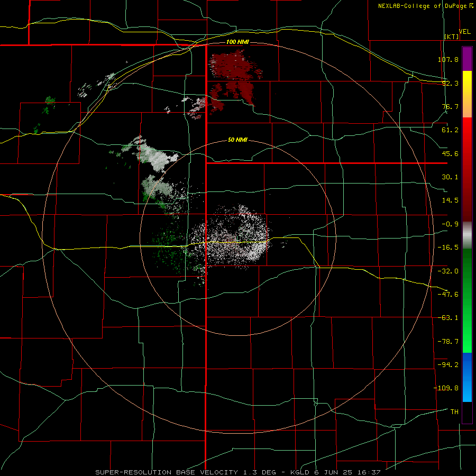This screenshot has width=476, height=476.
Task: Select the 76.7 velocity scale value
Action: [450, 106]
